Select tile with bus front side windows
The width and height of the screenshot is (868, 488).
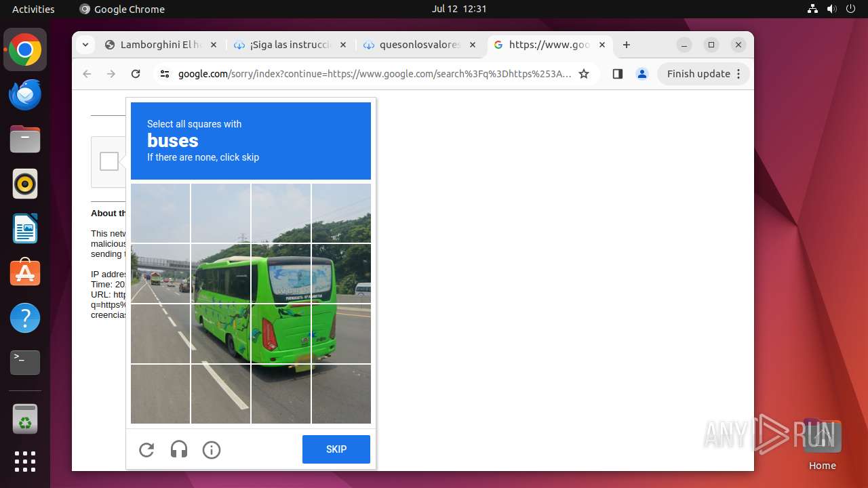coord(220,273)
